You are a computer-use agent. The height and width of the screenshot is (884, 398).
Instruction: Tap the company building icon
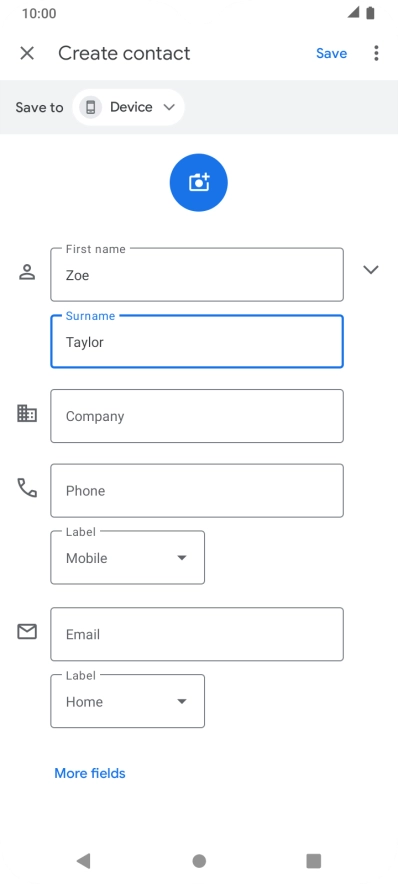(27, 414)
